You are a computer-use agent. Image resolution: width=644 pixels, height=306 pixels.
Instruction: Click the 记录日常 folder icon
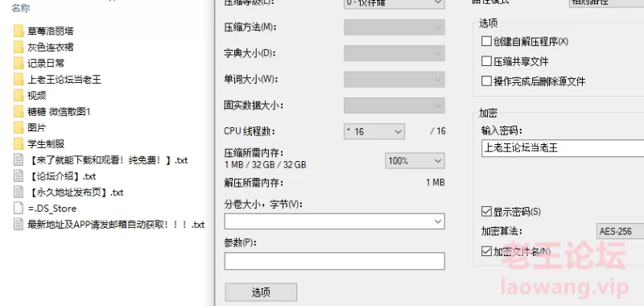[19, 64]
